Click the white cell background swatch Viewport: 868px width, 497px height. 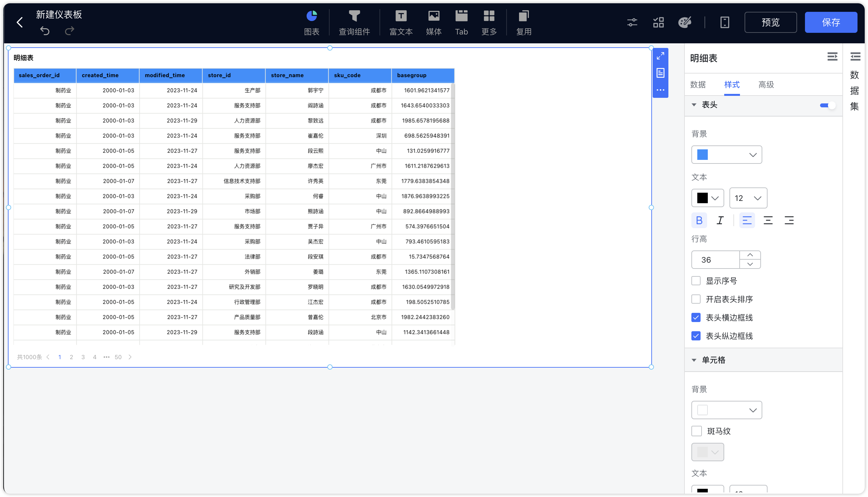tap(703, 410)
